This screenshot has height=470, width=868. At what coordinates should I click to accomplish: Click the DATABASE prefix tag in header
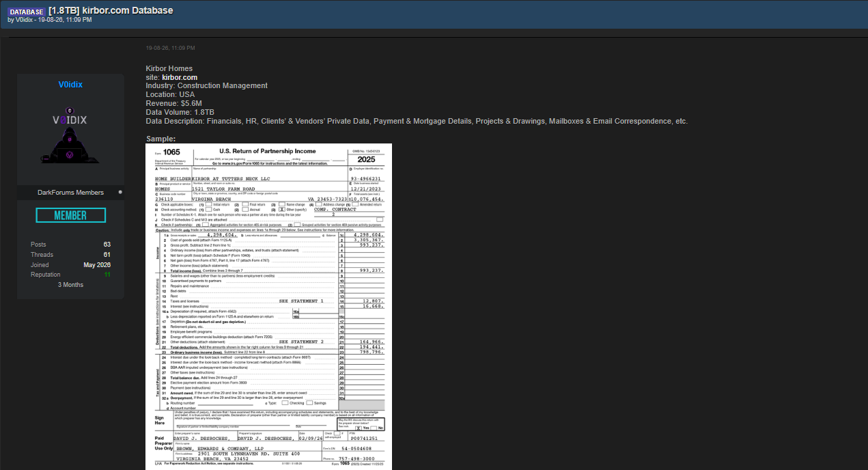pos(27,12)
